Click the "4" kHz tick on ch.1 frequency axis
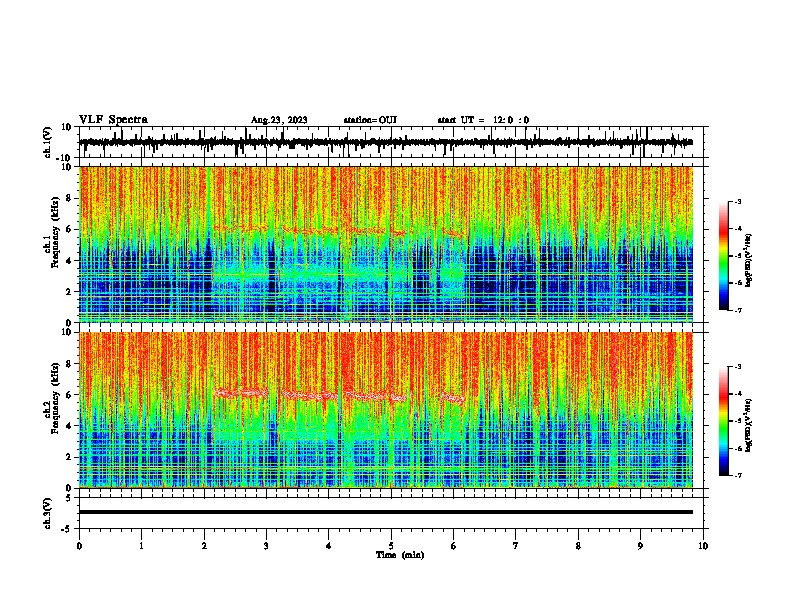 point(70,261)
